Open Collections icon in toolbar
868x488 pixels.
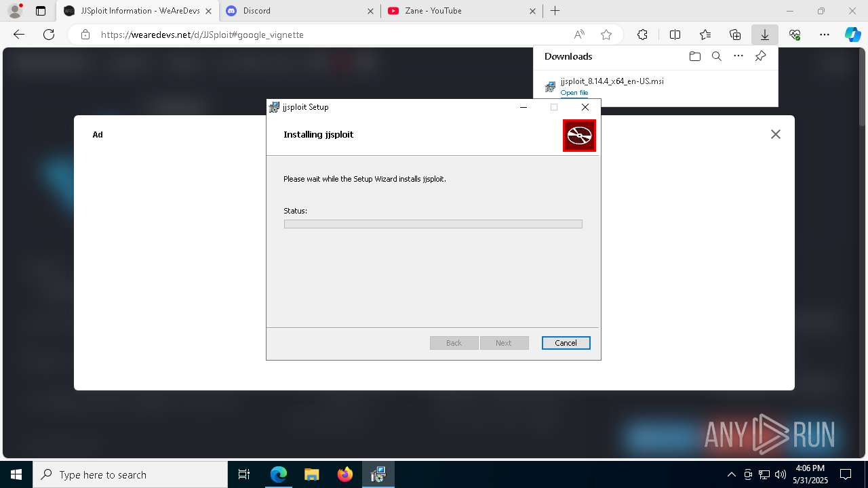735,35
